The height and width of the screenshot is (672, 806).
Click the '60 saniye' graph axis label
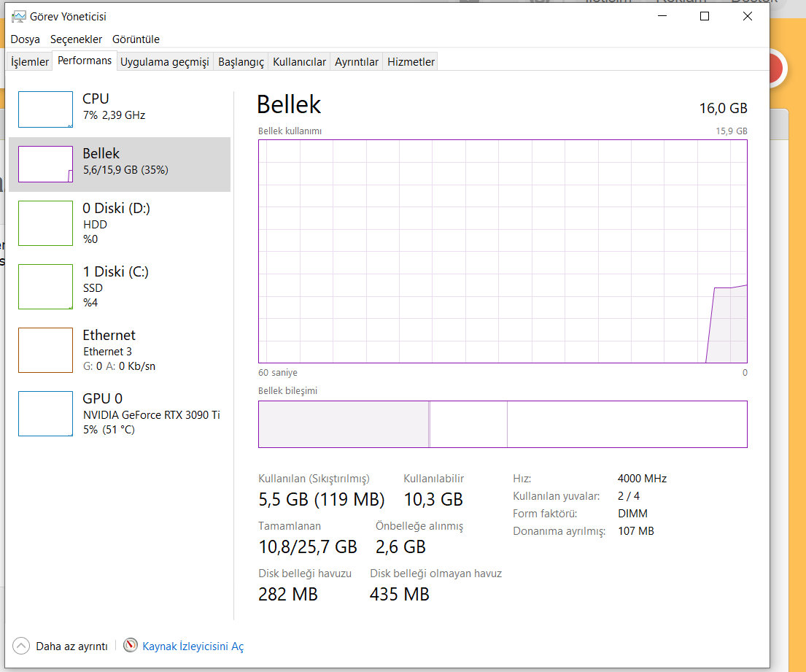pyautogui.click(x=278, y=373)
